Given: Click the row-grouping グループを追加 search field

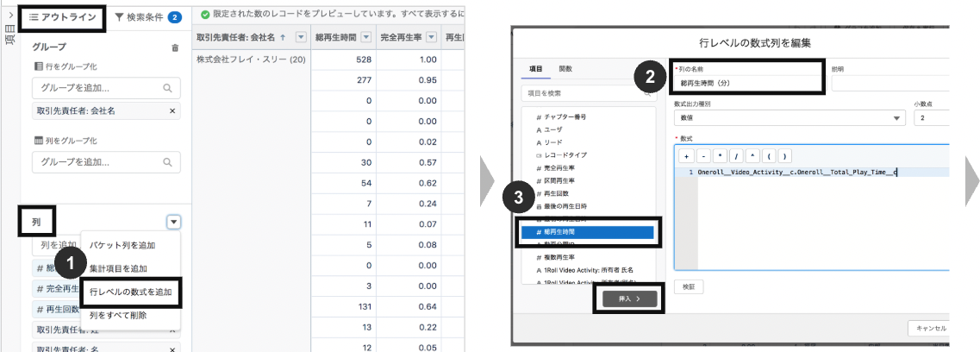Looking at the screenshot, I should point(106,88).
